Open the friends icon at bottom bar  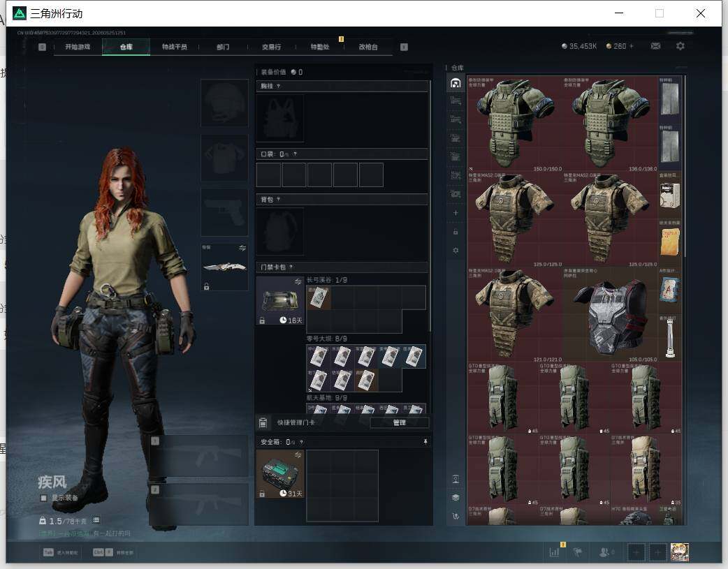click(x=604, y=552)
